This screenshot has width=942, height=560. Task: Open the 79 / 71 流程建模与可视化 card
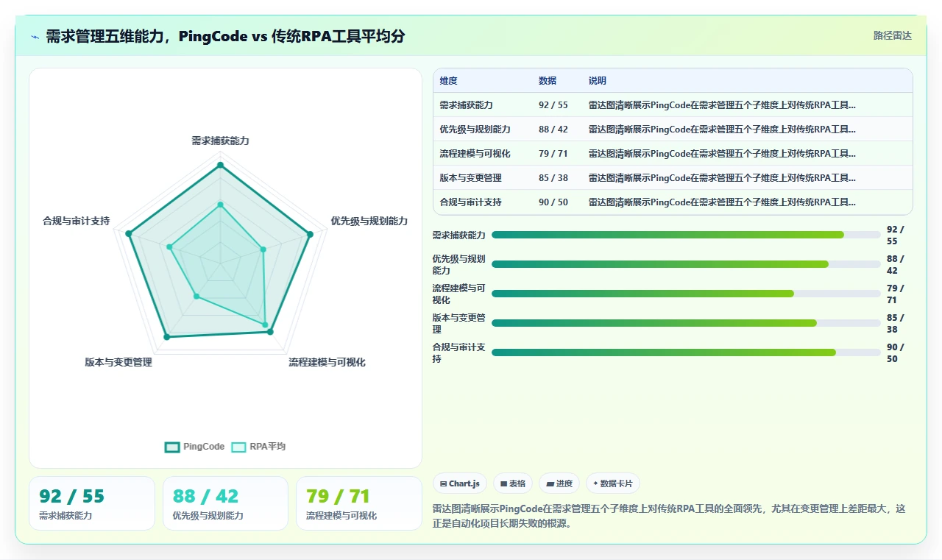(x=358, y=503)
